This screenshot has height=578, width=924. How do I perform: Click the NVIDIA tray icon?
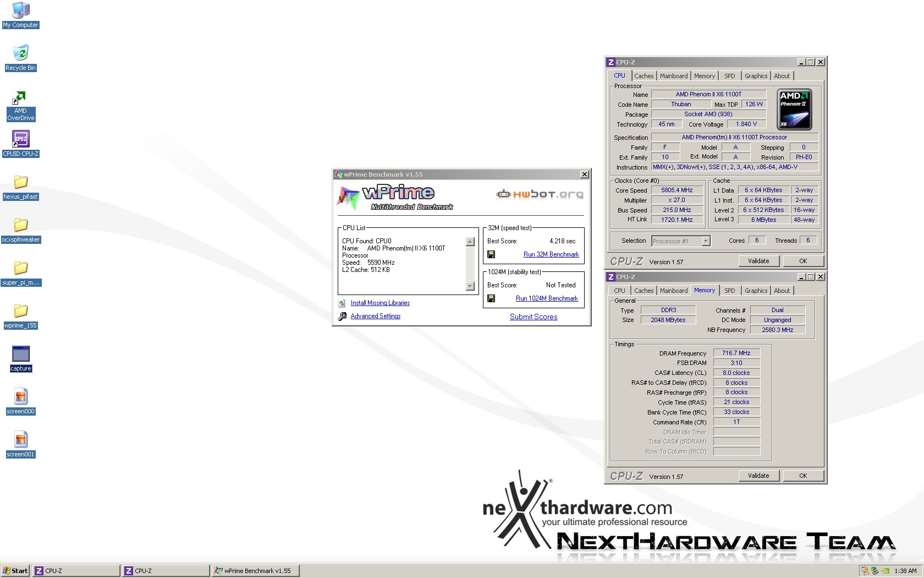(885, 571)
